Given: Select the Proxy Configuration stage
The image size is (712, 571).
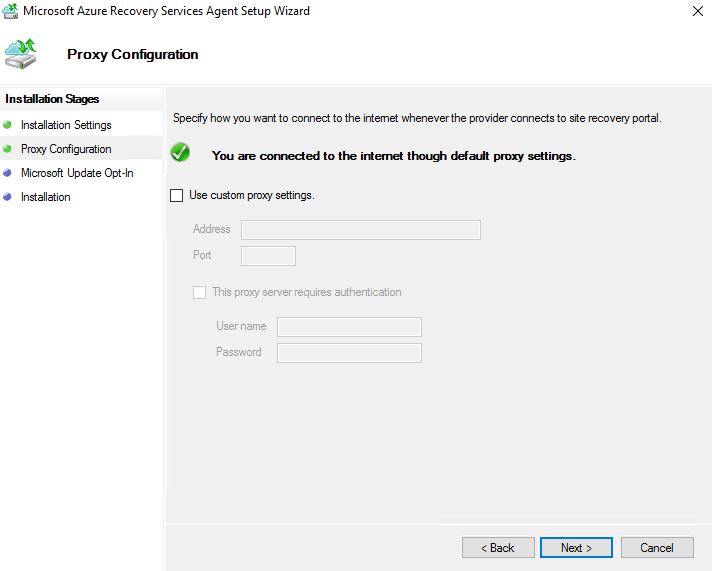Looking at the screenshot, I should pos(66,149).
